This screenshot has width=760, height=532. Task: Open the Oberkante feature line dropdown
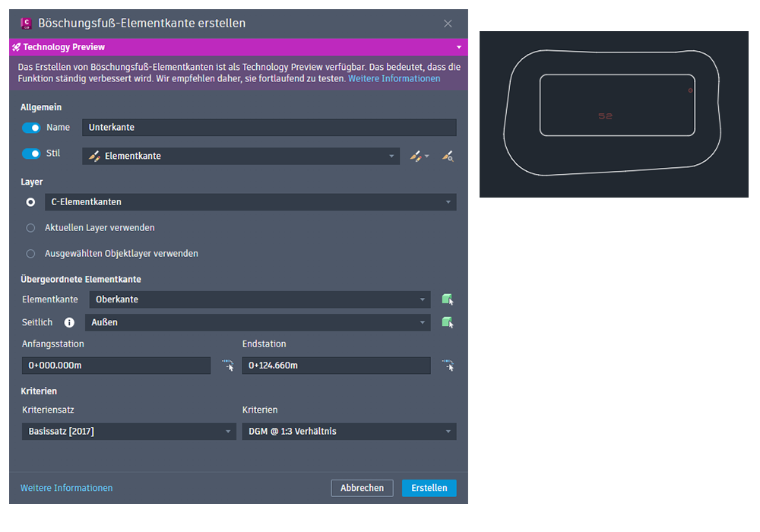pyautogui.click(x=260, y=299)
